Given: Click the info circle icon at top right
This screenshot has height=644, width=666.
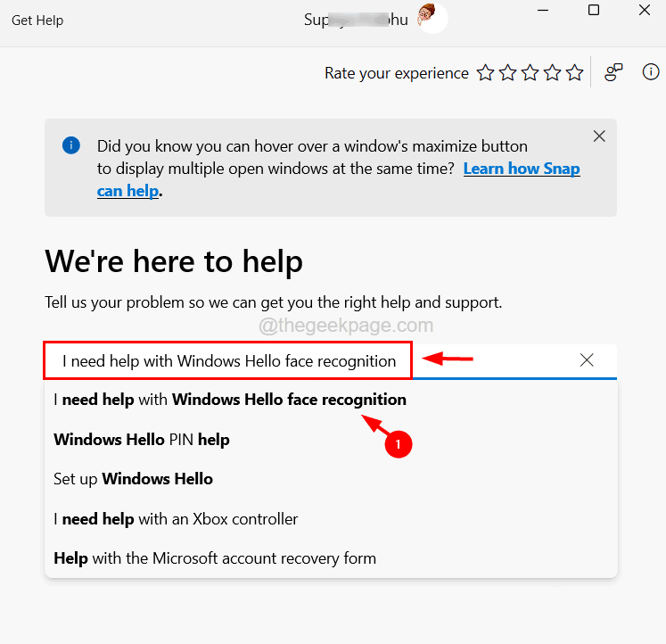Looking at the screenshot, I should coord(651,73).
